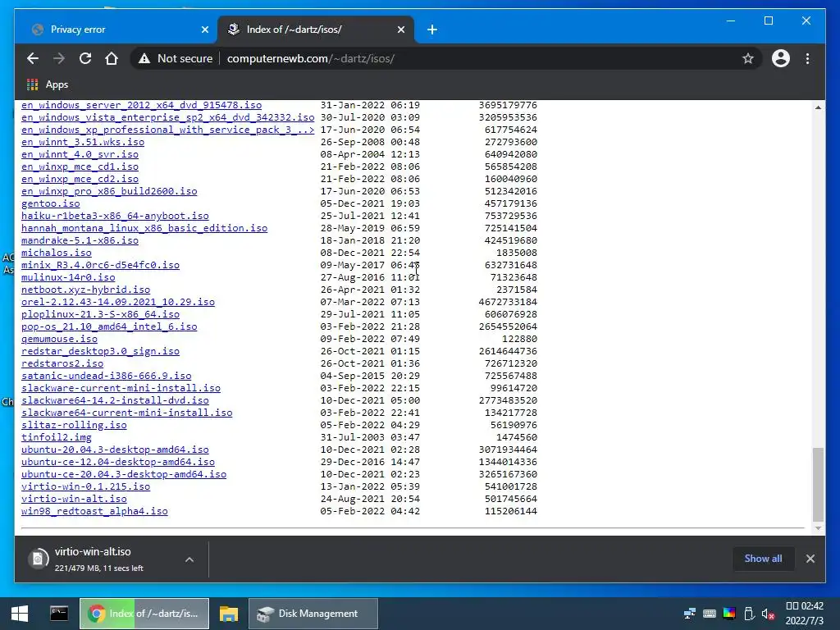This screenshot has width=840, height=630.
Task: Open File Explorer from taskbar
Action: [229, 614]
